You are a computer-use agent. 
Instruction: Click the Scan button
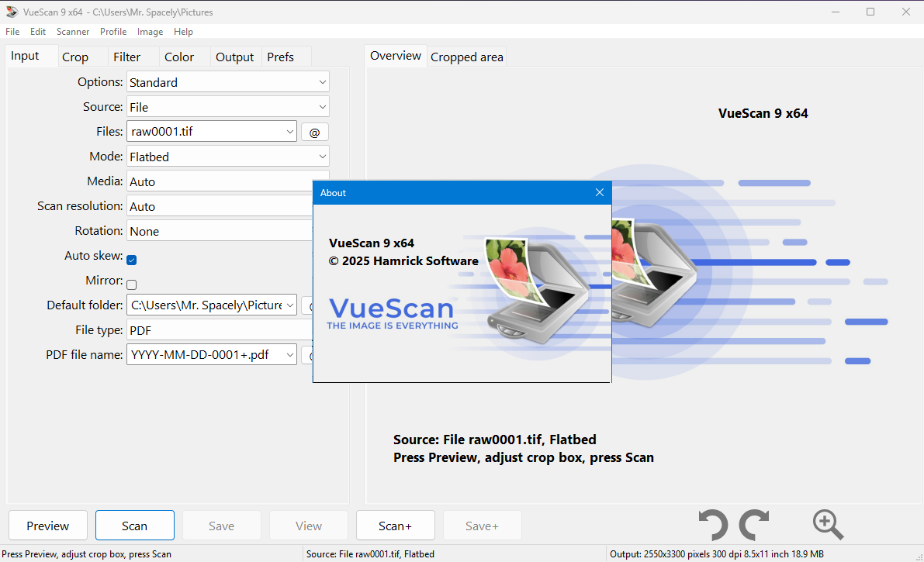(x=135, y=526)
